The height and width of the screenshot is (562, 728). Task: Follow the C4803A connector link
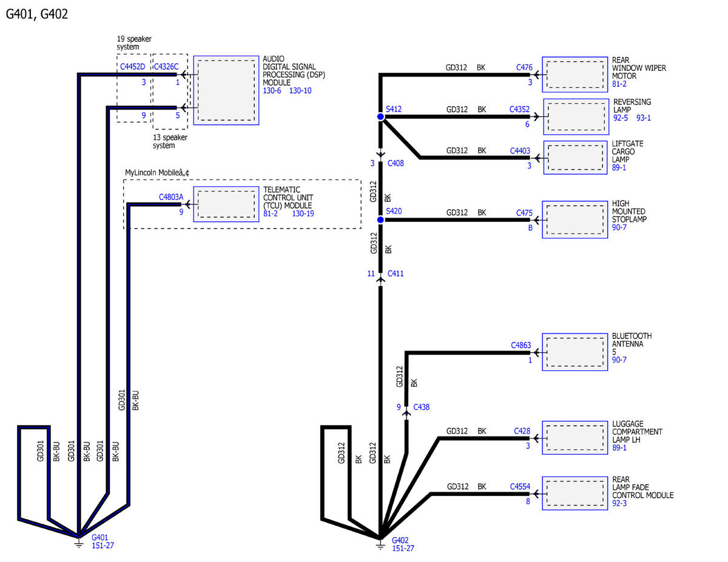171,196
